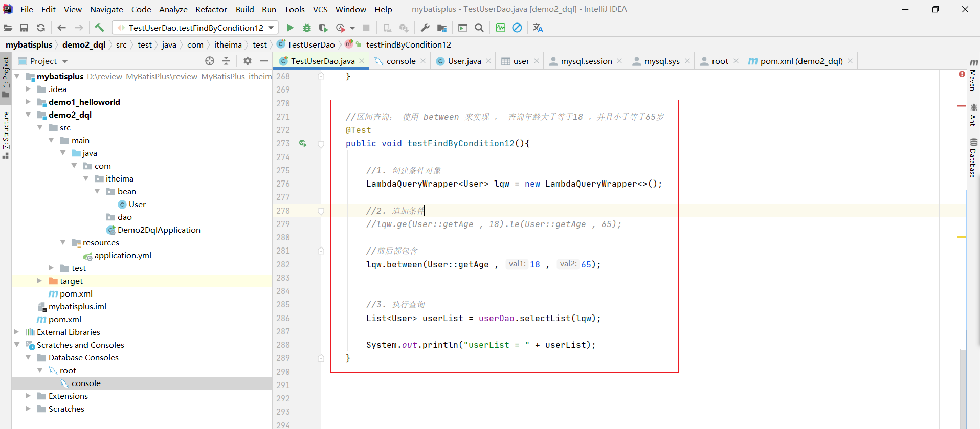The image size is (980, 429).
Task: Click the TestUserDao breadcrumb
Action: 306,44
